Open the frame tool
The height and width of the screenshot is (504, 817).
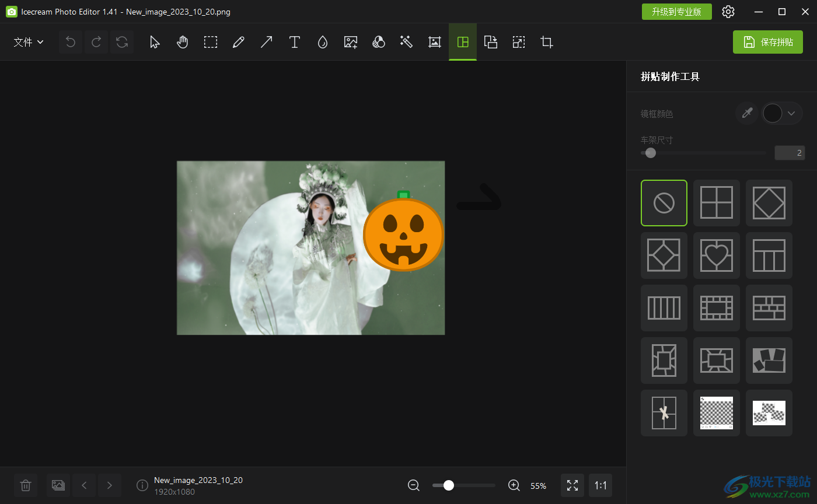[x=435, y=42]
